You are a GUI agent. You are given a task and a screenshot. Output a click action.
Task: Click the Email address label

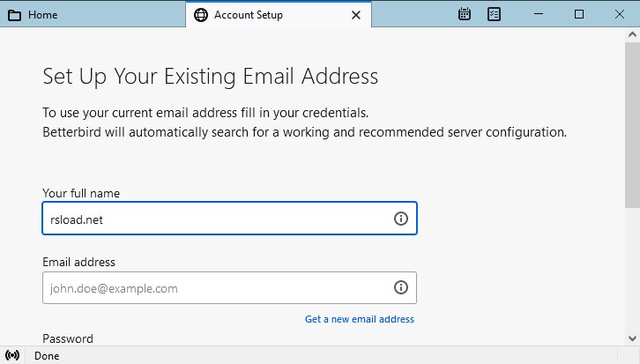point(78,262)
